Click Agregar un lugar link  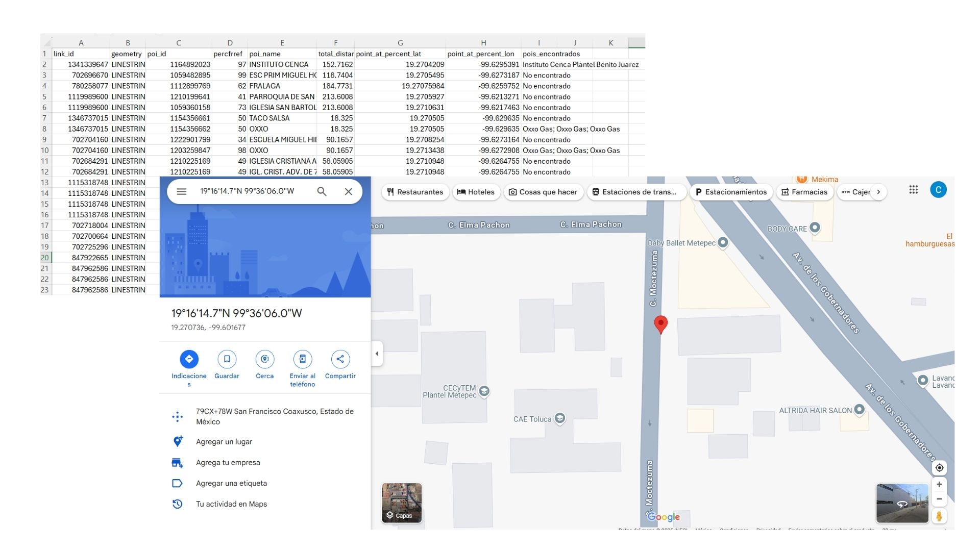[x=224, y=442]
